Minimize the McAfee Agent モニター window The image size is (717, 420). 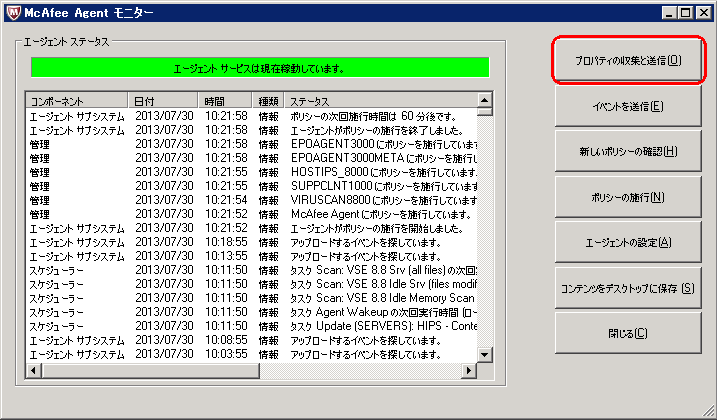click(669, 13)
